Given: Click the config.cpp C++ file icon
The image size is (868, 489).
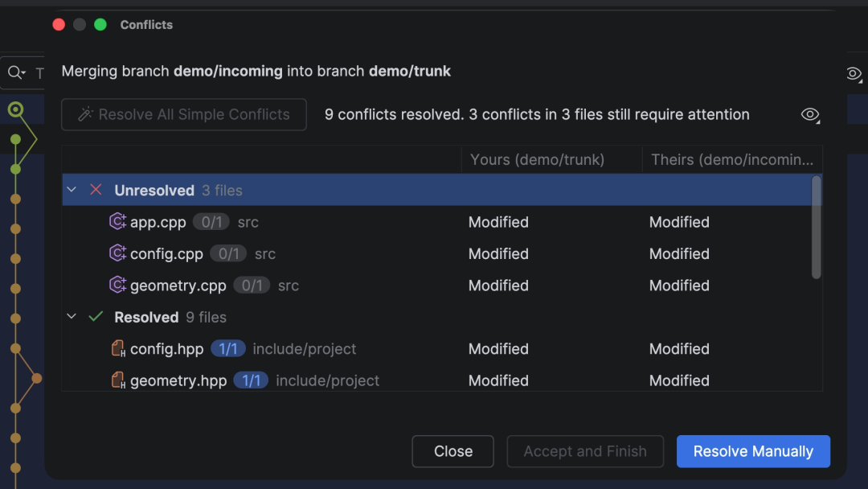Looking at the screenshot, I should pos(117,253).
